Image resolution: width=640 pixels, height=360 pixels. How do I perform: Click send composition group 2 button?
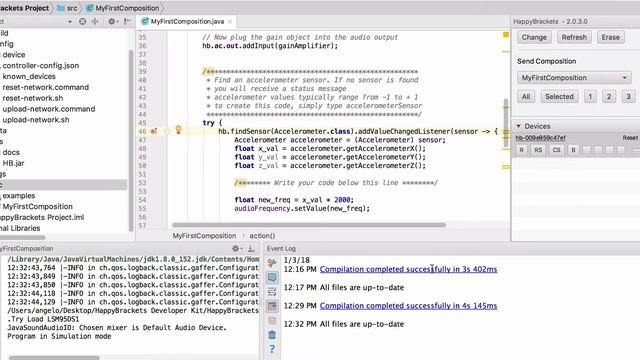point(609,96)
